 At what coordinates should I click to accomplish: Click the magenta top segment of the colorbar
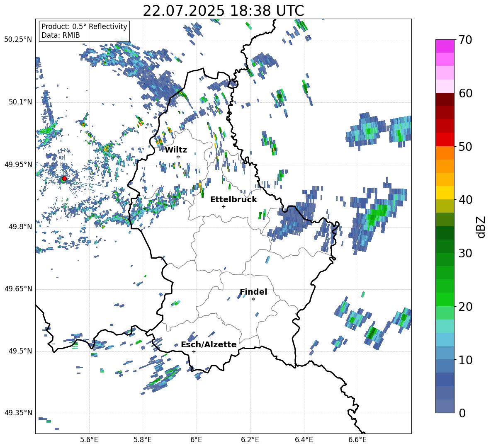point(445,46)
